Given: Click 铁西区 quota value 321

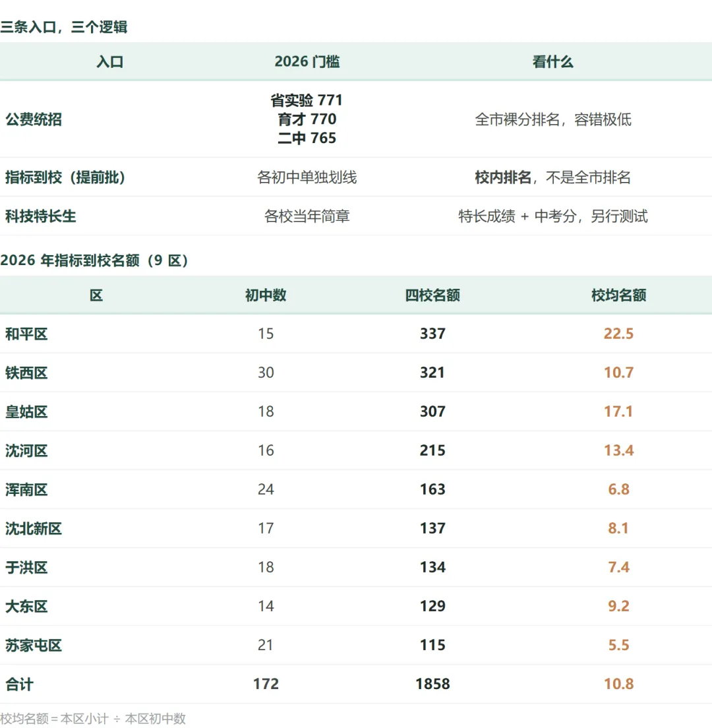Looking at the screenshot, I should click(432, 373).
